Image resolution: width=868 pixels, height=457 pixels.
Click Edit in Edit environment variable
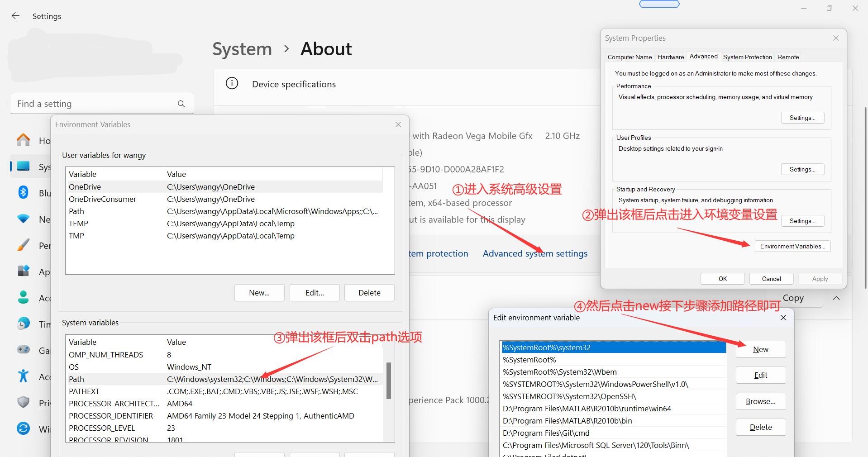tap(760, 375)
